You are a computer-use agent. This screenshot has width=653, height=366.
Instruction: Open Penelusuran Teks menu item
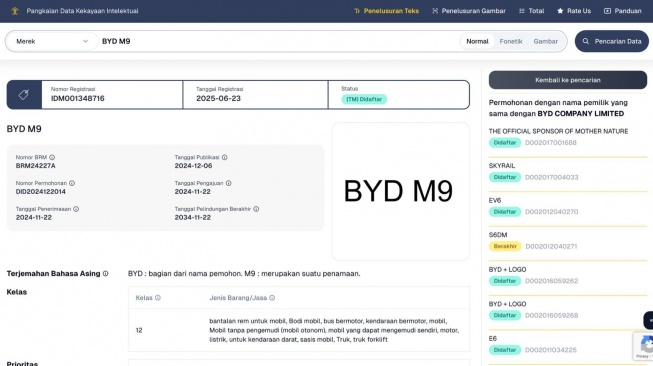(x=386, y=11)
